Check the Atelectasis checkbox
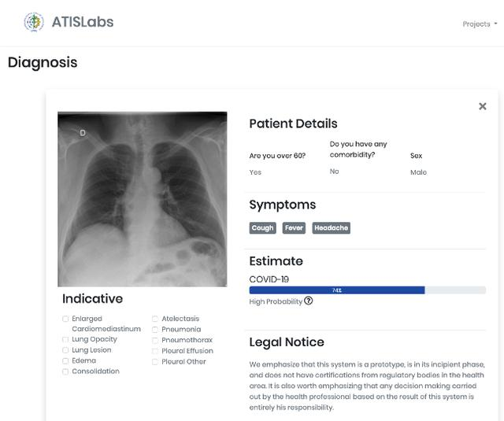This screenshot has height=421, width=504. (155, 319)
